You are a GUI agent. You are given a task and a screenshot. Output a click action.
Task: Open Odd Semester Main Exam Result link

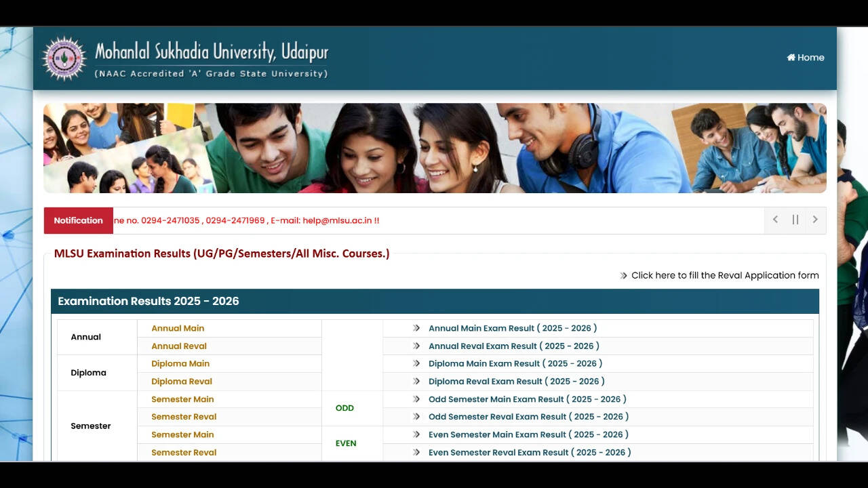pyautogui.click(x=528, y=399)
